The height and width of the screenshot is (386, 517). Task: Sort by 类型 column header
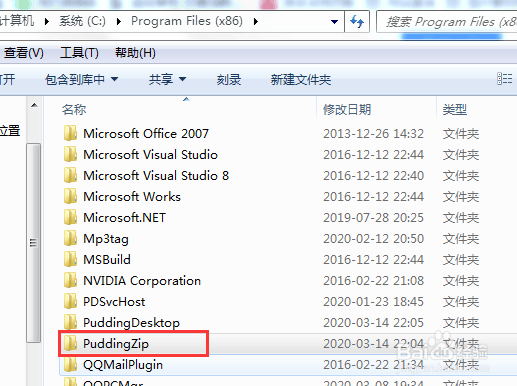(455, 109)
